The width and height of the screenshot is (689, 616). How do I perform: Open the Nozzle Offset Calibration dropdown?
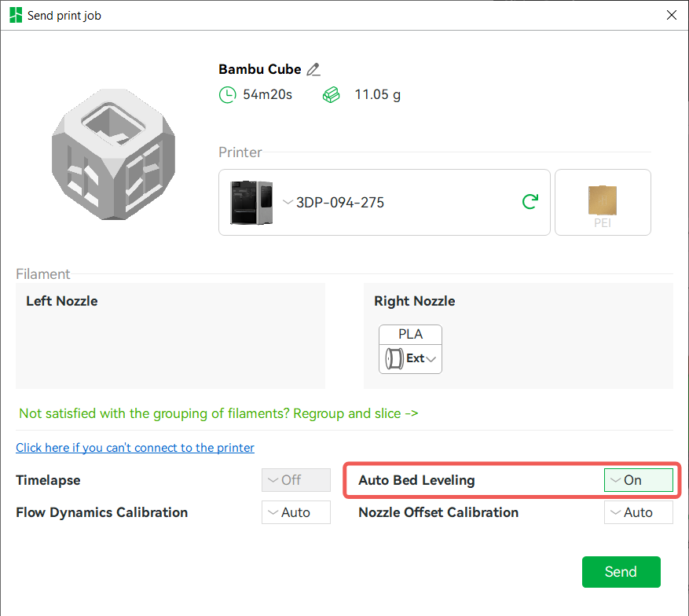click(638, 511)
